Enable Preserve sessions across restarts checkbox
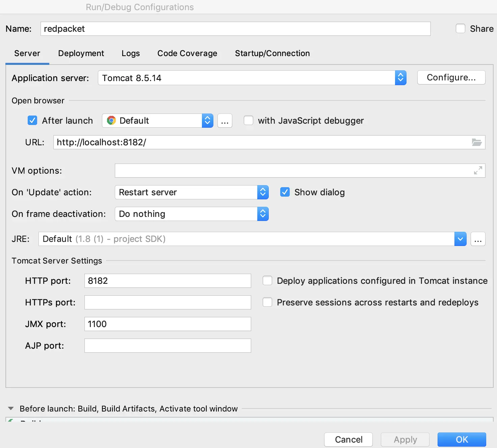 [267, 302]
